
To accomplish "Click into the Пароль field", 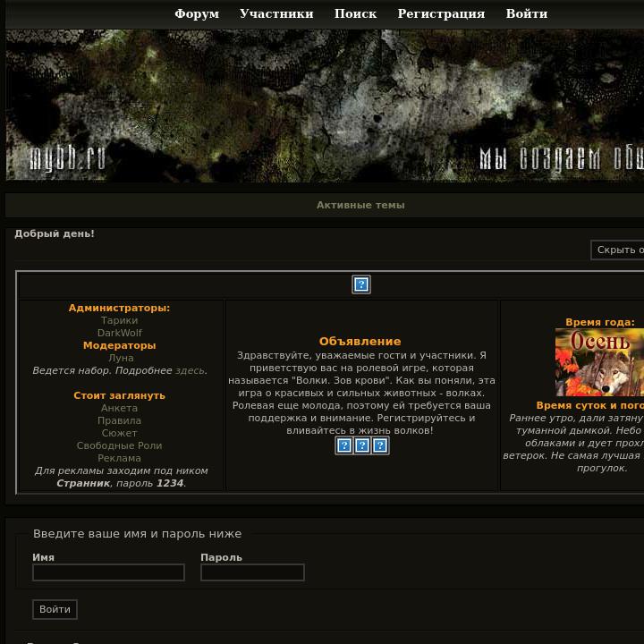I will point(252,572).
